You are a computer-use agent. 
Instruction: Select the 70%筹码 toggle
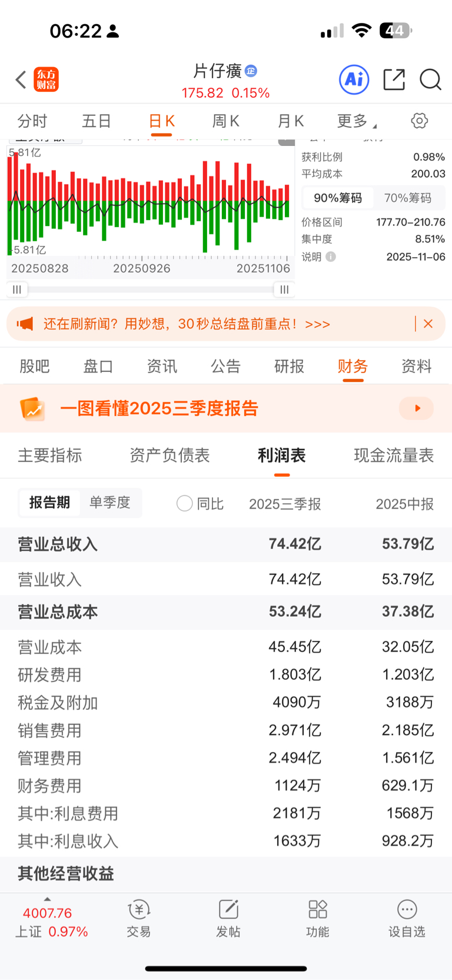[x=408, y=198]
